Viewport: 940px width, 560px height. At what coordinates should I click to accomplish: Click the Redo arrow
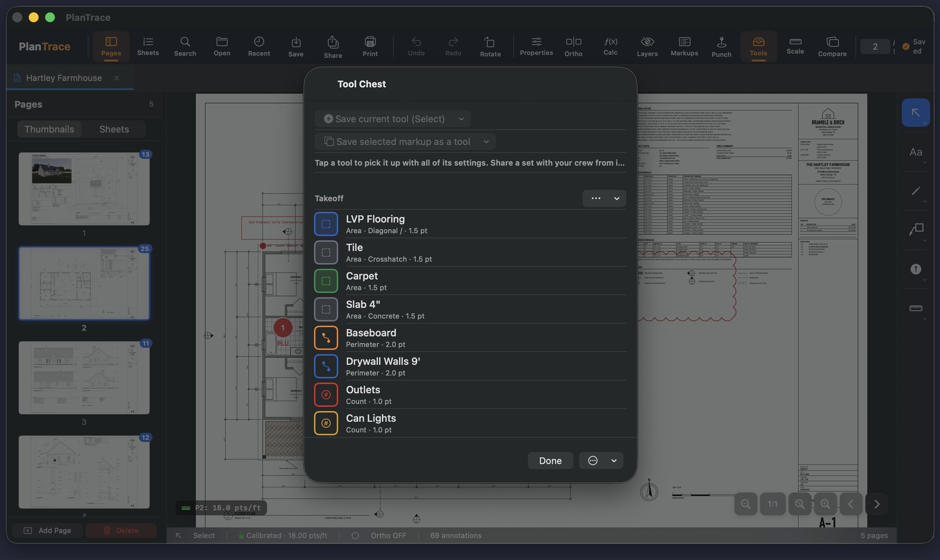point(453,46)
